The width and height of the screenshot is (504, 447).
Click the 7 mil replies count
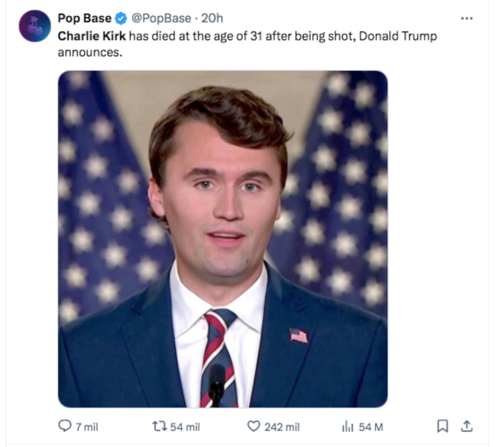87,427
